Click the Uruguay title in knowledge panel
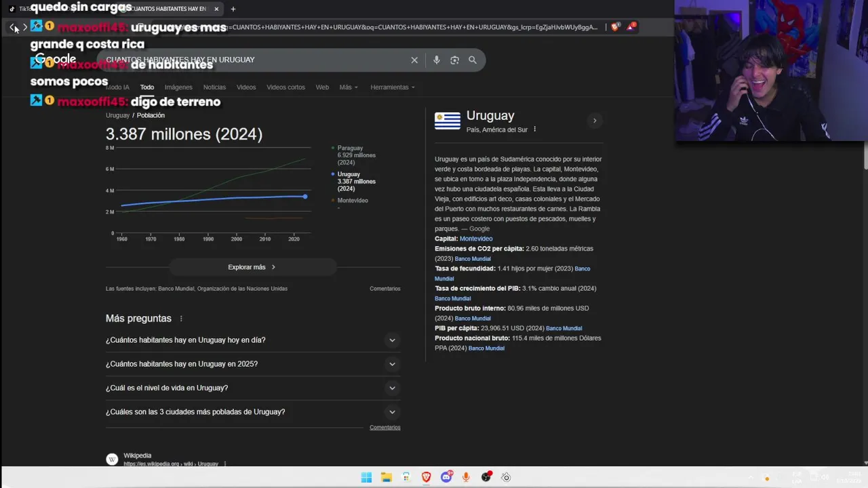Viewport: 868px width, 488px height. pyautogui.click(x=490, y=116)
